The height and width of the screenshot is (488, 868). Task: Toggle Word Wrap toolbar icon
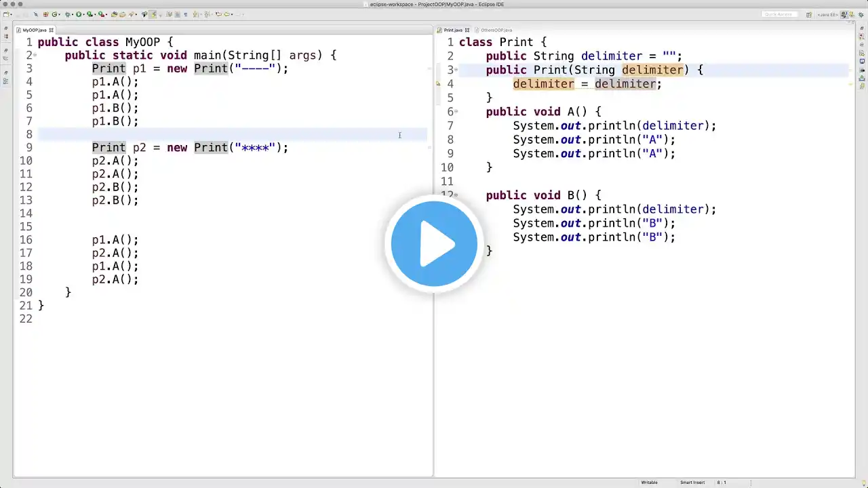click(169, 14)
